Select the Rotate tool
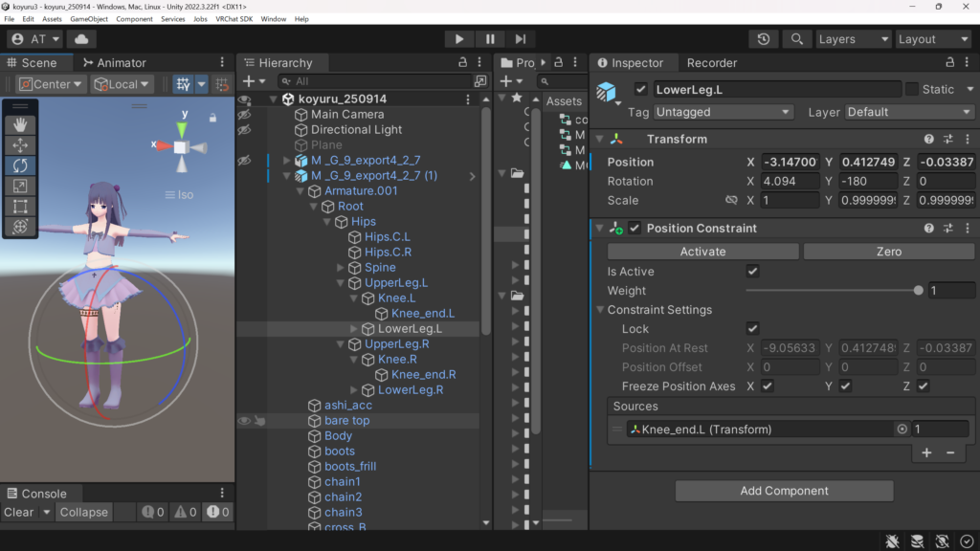 tap(20, 165)
